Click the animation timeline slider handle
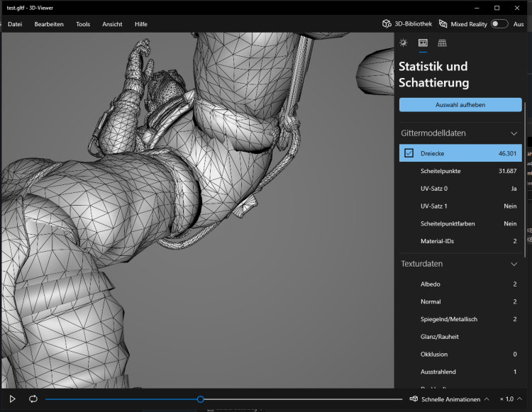532x412 pixels. 201,399
